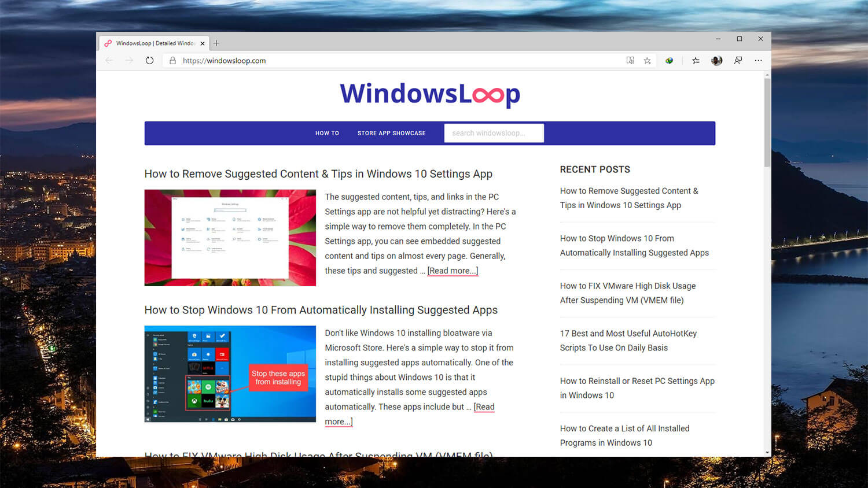The height and width of the screenshot is (488, 868).
Task: Open the IDM browser extension
Action: 669,60
